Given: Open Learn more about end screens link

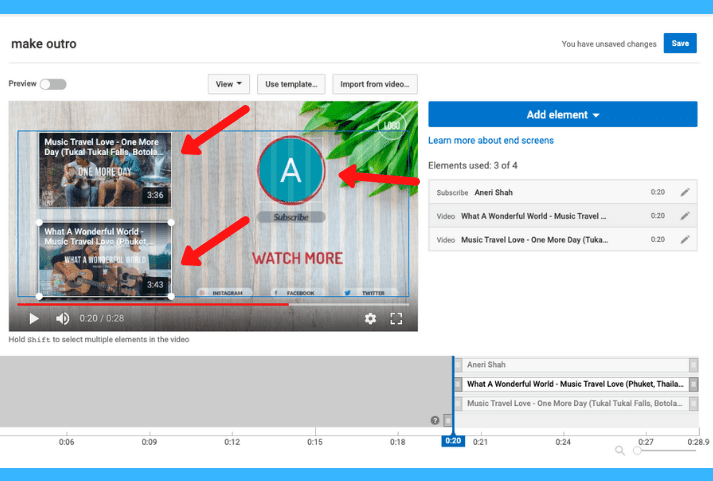Looking at the screenshot, I should point(491,140).
